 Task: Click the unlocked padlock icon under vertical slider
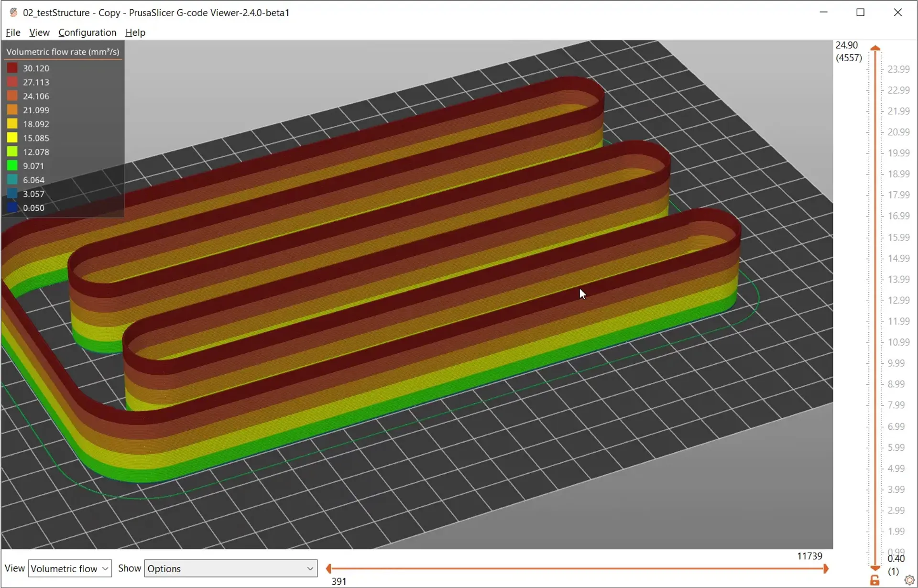(x=874, y=580)
